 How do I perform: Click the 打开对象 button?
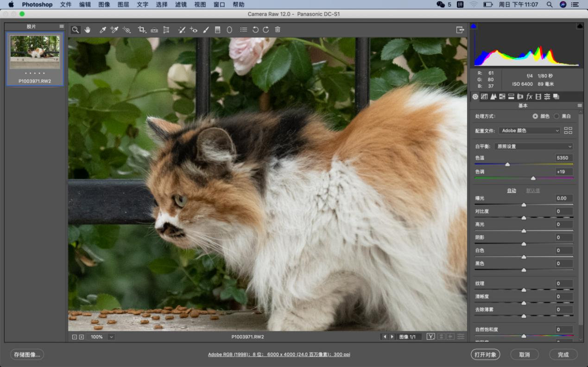pos(485,355)
